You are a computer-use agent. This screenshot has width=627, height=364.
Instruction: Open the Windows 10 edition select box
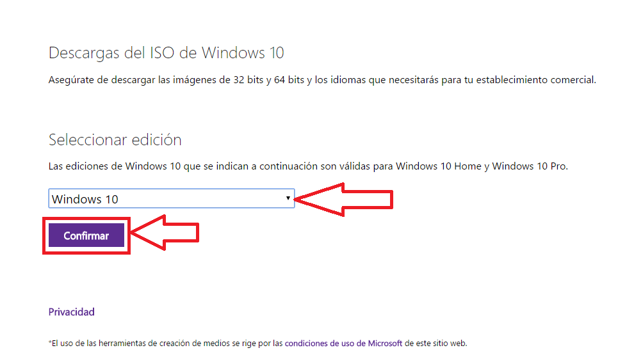[172, 198]
